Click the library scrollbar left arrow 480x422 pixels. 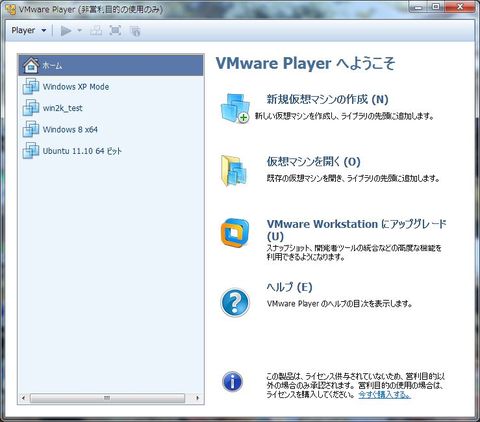click(x=23, y=398)
